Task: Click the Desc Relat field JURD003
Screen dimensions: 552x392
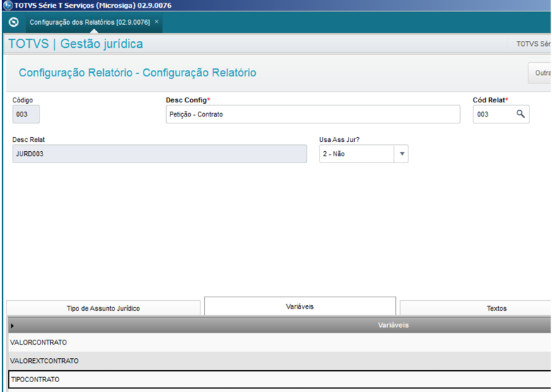Action: [160, 154]
